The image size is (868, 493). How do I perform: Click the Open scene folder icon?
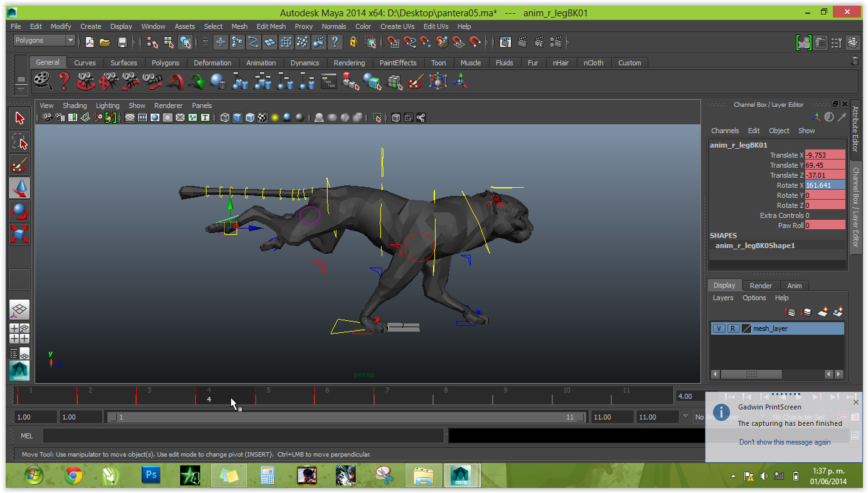105,42
